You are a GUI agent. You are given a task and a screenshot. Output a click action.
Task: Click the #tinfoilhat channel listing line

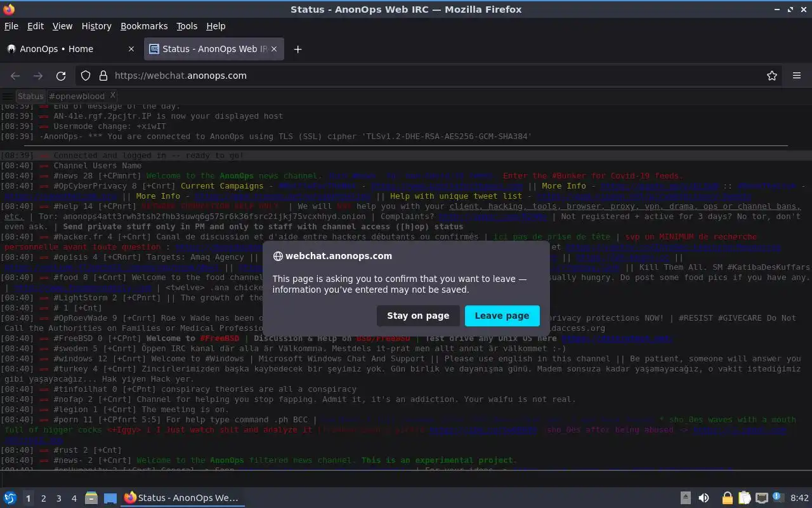point(178,389)
